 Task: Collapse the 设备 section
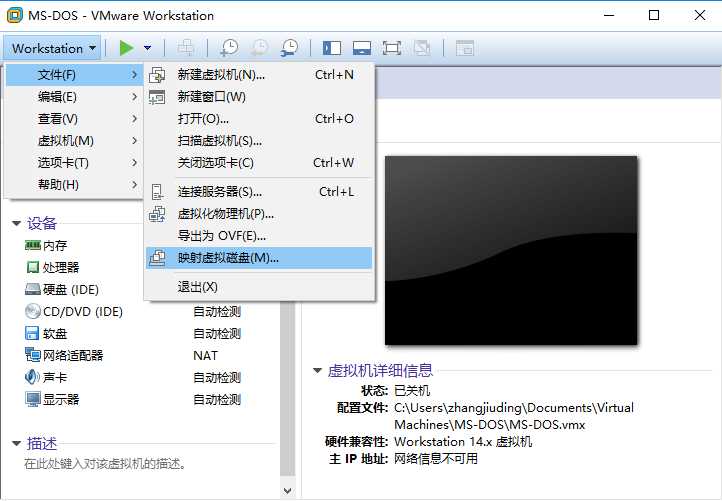(x=17, y=224)
